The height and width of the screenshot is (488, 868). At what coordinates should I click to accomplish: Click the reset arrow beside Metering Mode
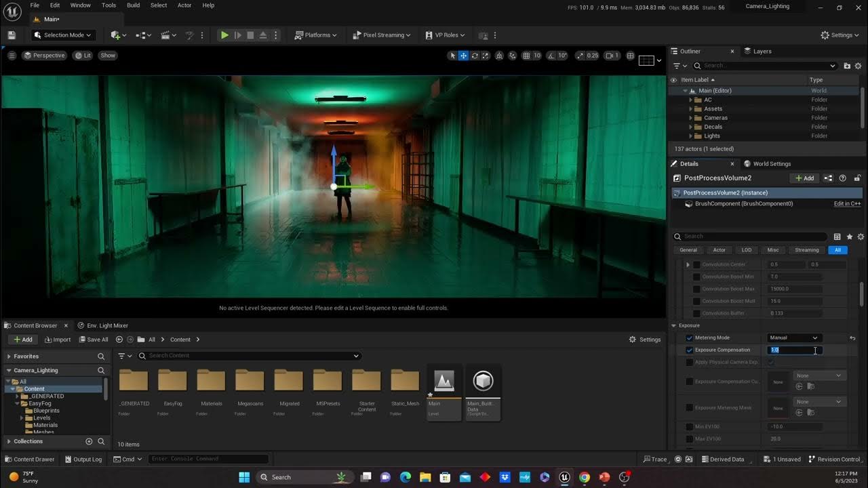[x=852, y=338]
